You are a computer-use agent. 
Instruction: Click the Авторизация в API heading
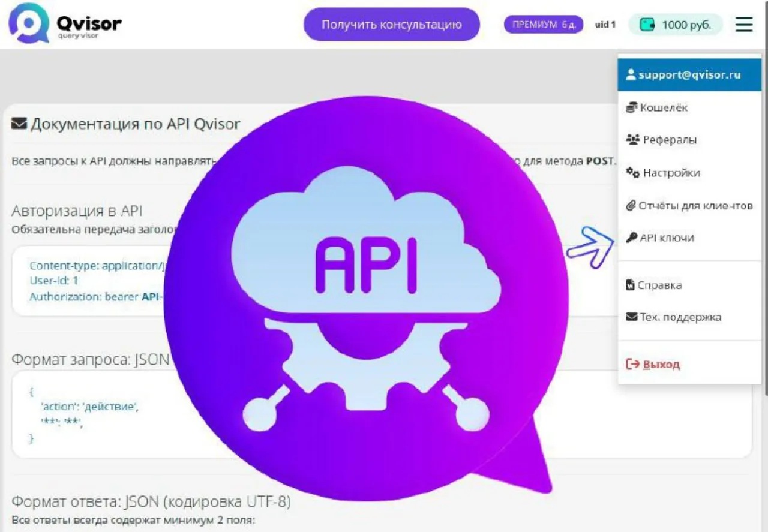point(77,211)
